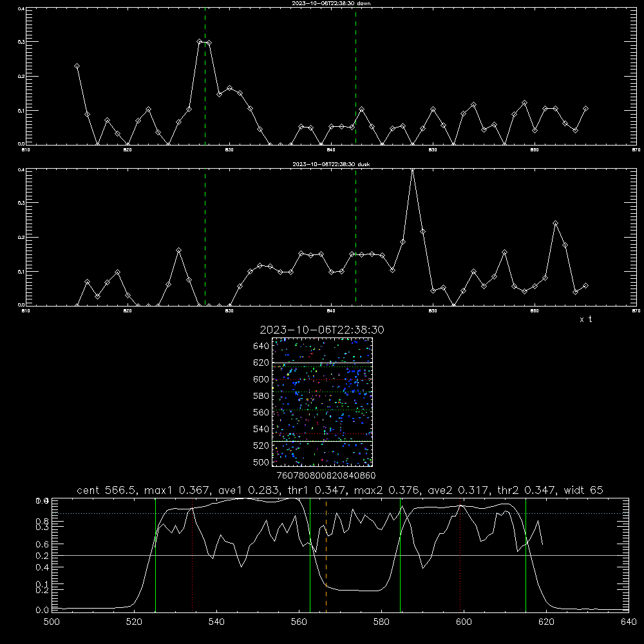This screenshot has width=644, height=644.
Task: Click the 500 label on thumbnail y-axis
Action: pyautogui.click(x=261, y=462)
